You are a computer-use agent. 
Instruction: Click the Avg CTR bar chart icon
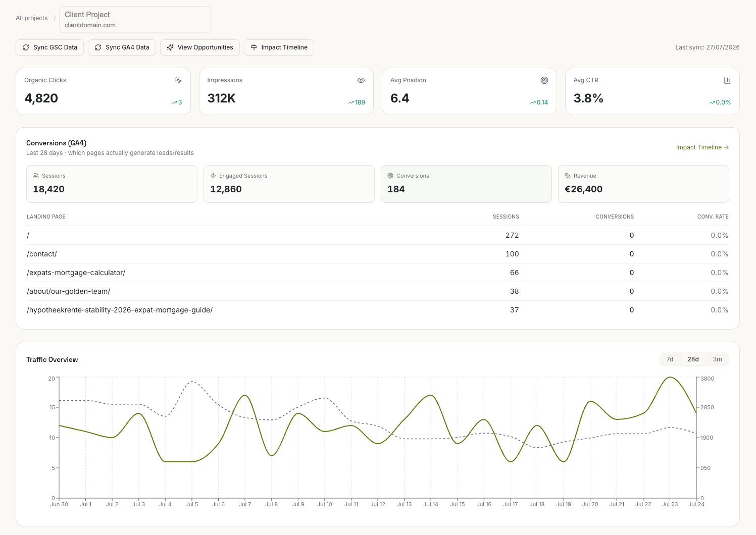[x=727, y=80]
